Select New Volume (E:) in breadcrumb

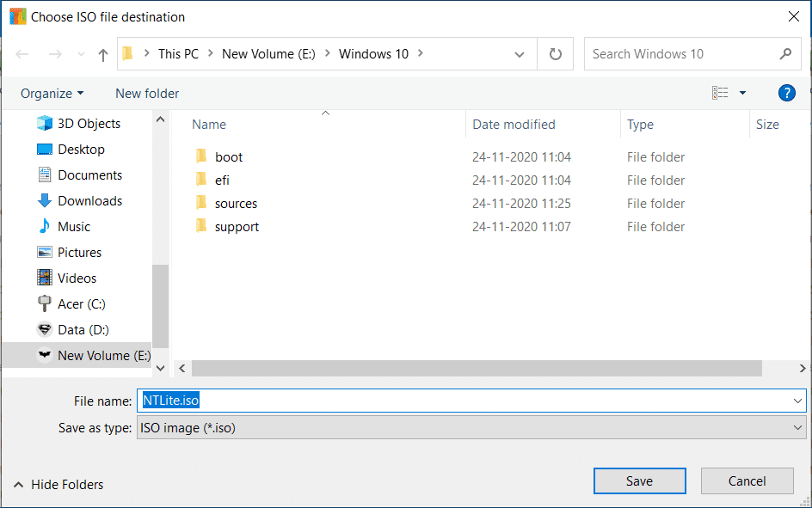(268, 54)
